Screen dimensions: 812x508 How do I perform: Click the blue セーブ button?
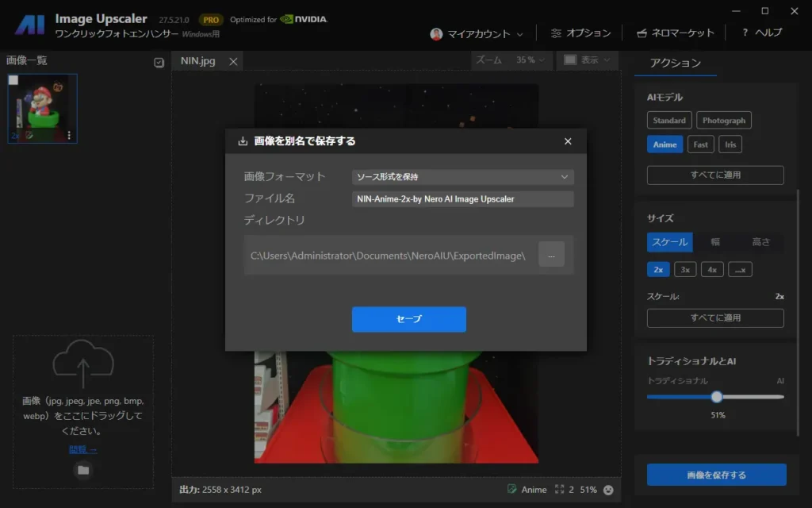(408, 319)
